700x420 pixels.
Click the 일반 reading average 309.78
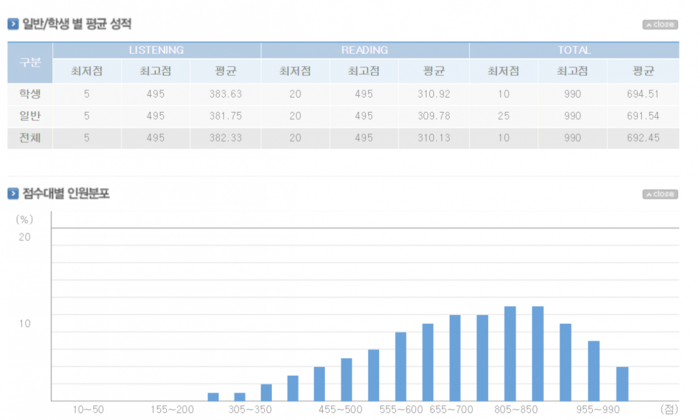[434, 116]
